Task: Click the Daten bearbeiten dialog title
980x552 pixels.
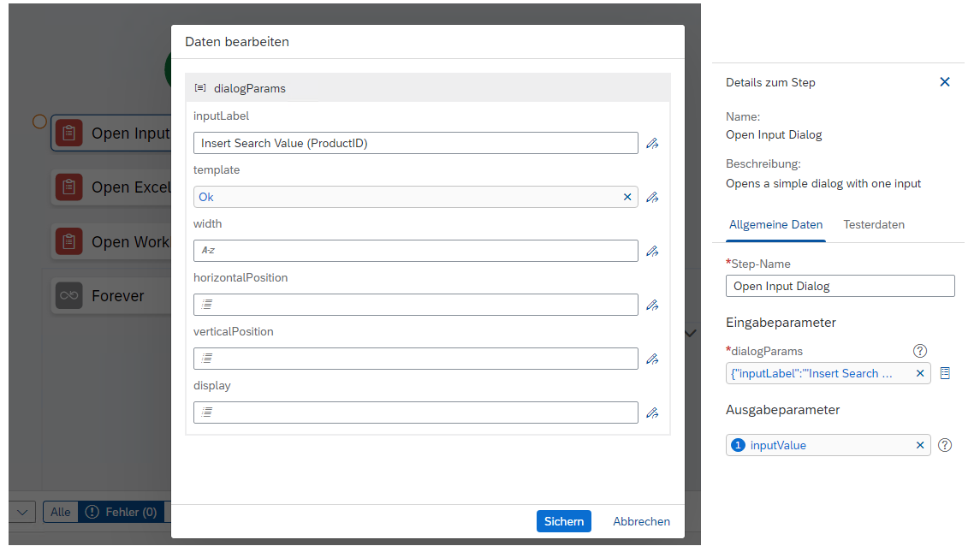Action: coord(237,42)
